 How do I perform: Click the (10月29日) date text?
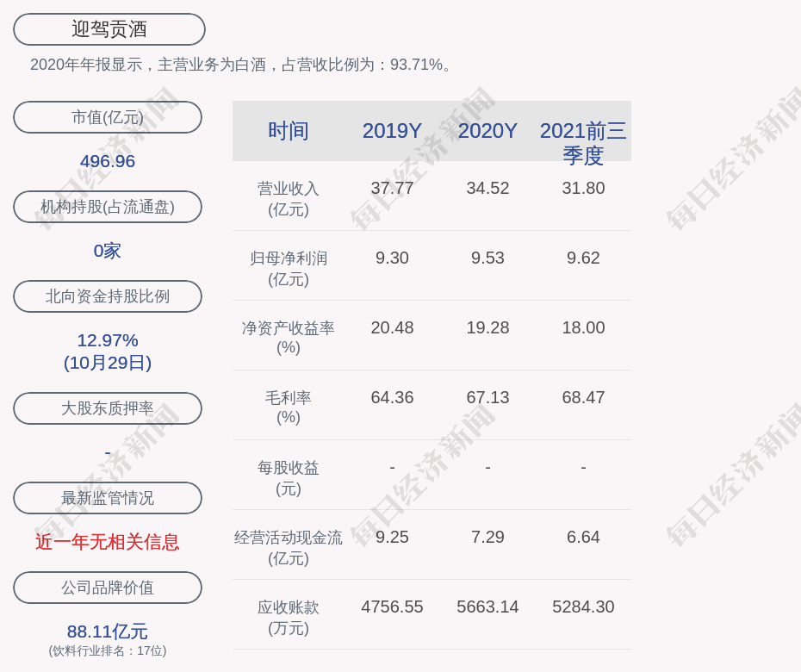(x=108, y=363)
